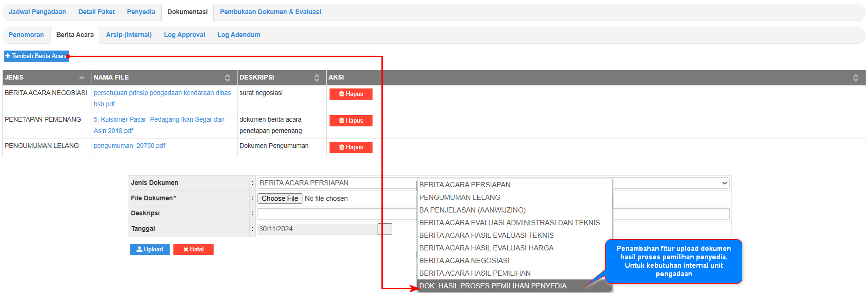868x293 pixels.
Task: Open pengumuman_20750.pdf file link
Action: 129,146
